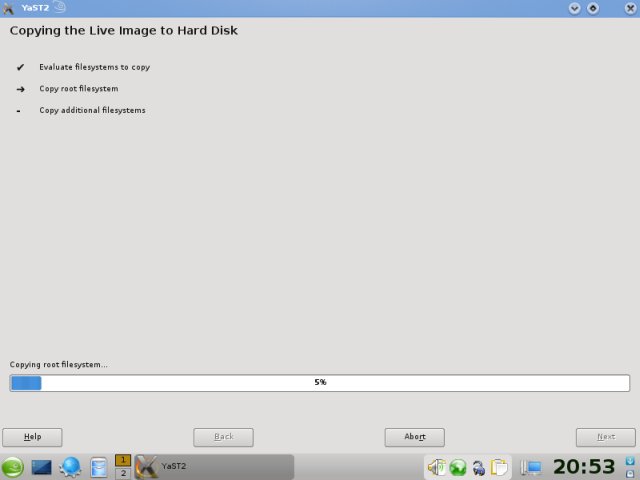Click the 'Copying root filesystem...' status label
The width and height of the screenshot is (640, 480).
pos(59,364)
